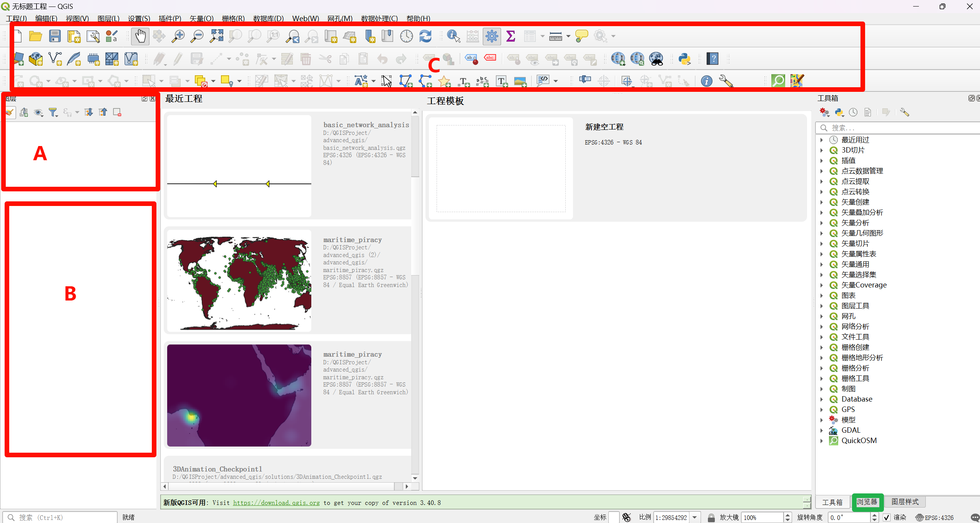Click the New Shapefile Layer icon

(55, 59)
